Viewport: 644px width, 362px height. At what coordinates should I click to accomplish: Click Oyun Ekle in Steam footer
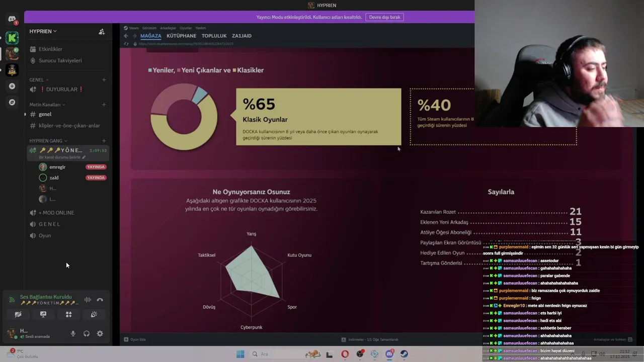tap(135, 339)
